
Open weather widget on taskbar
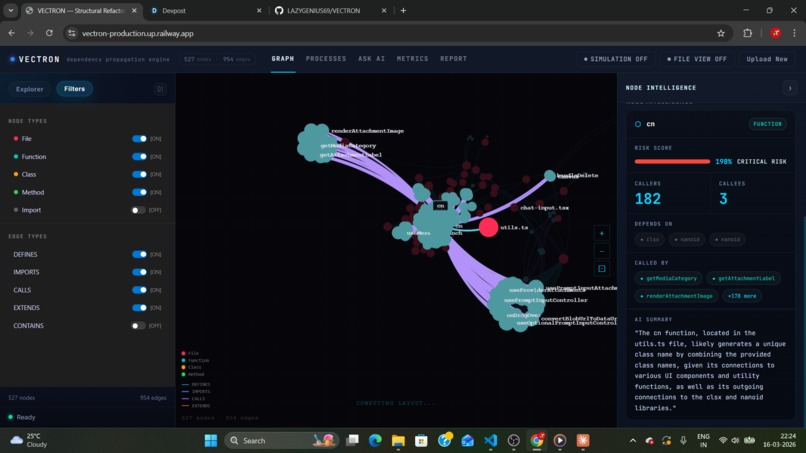click(x=29, y=440)
